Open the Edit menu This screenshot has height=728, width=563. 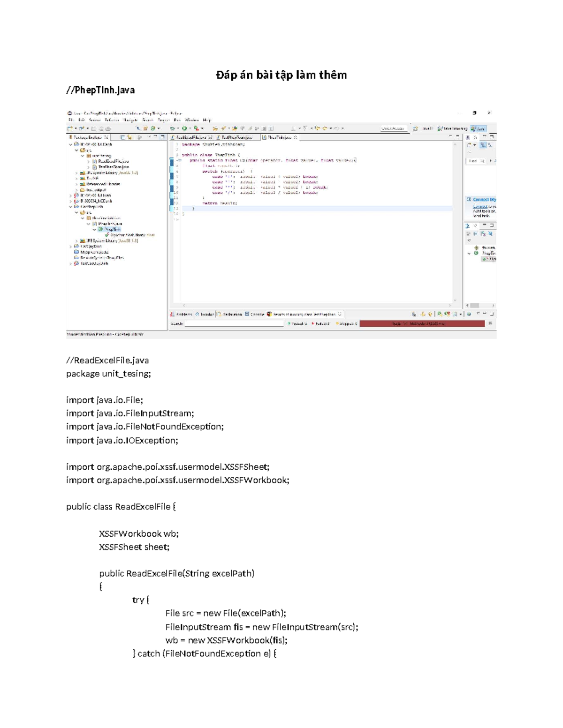click(x=82, y=120)
